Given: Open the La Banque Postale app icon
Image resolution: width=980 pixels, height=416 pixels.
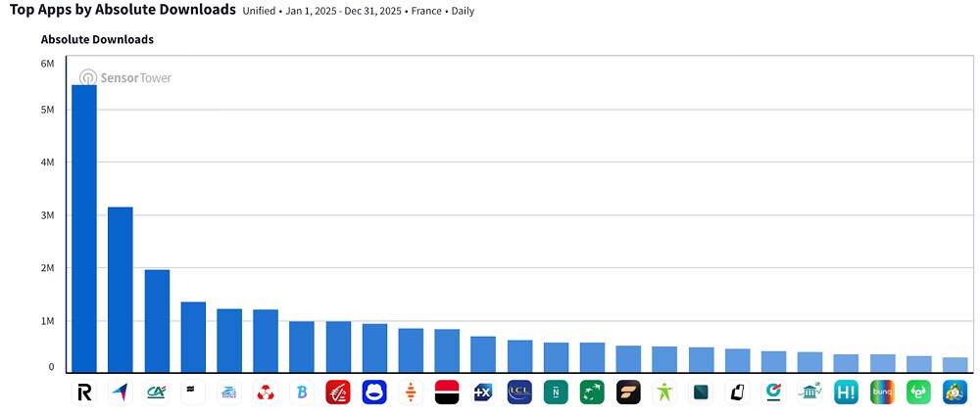Looking at the screenshot, I should click(x=229, y=393).
